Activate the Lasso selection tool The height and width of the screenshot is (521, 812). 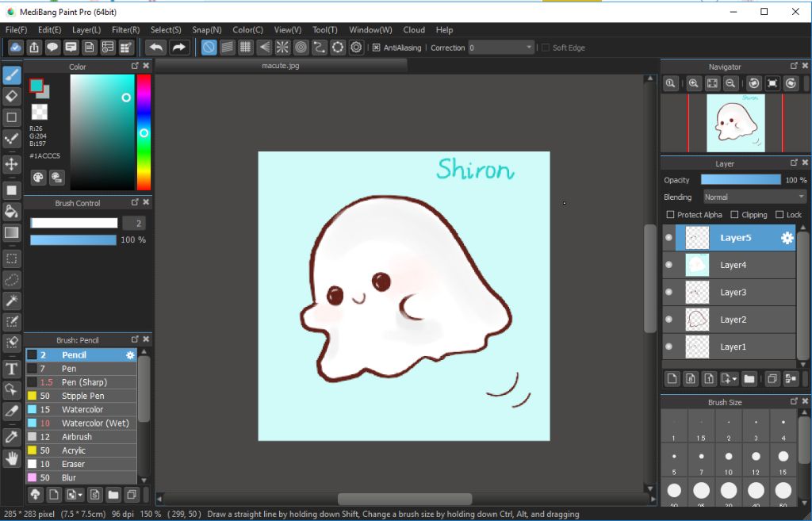12,280
